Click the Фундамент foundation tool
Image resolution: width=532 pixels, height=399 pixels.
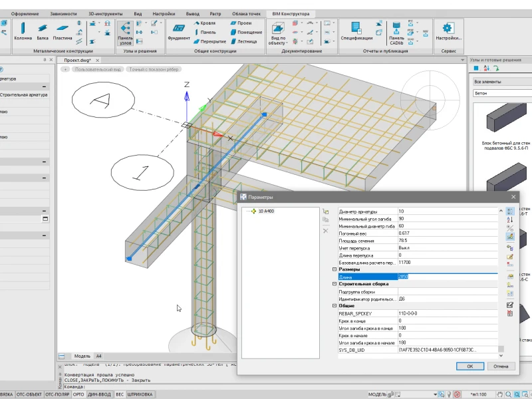point(179,31)
